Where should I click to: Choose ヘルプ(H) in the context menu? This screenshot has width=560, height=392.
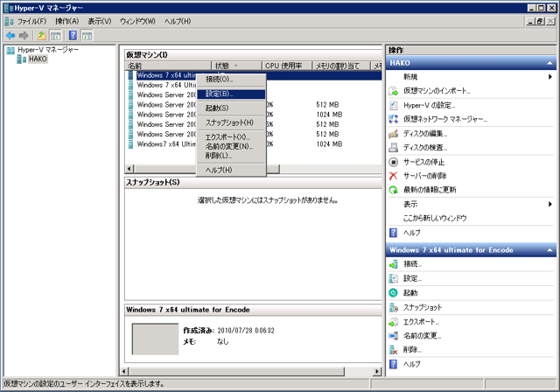(231, 171)
